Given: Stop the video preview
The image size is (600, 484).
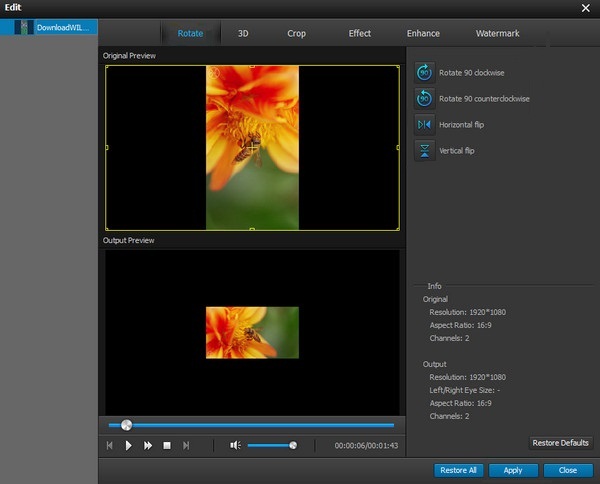Looking at the screenshot, I should tap(167, 445).
